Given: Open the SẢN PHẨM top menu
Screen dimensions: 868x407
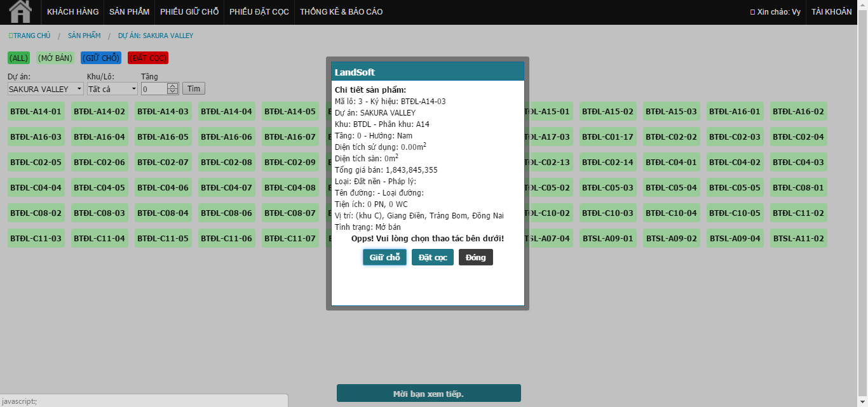Looking at the screenshot, I should [129, 12].
